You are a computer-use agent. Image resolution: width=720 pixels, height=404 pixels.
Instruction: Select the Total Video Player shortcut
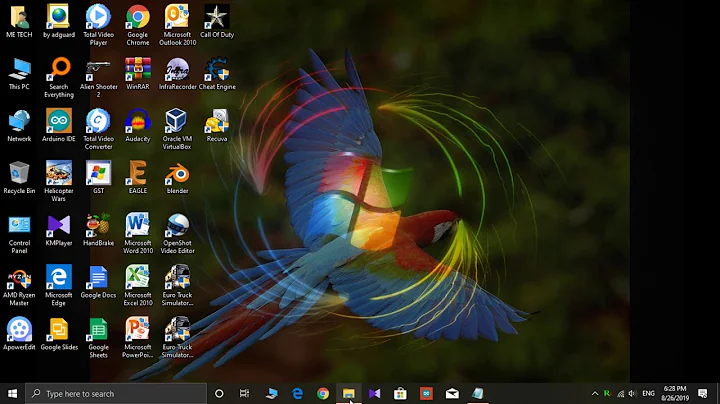[x=98, y=25]
